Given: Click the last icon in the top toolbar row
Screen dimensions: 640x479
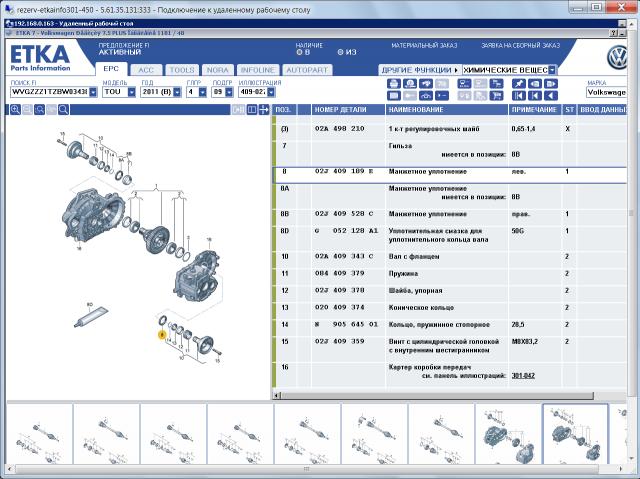Looking at the screenshot, I should [551, 84].
